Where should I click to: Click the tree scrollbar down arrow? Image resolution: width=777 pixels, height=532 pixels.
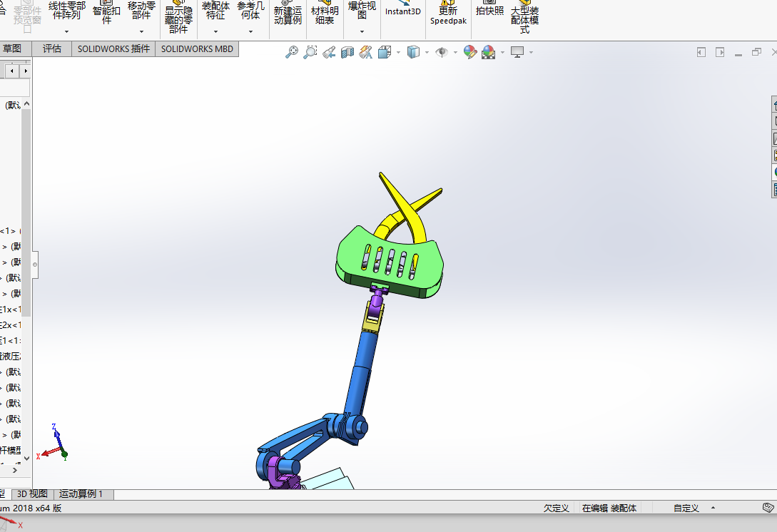[x=27, y=459]
